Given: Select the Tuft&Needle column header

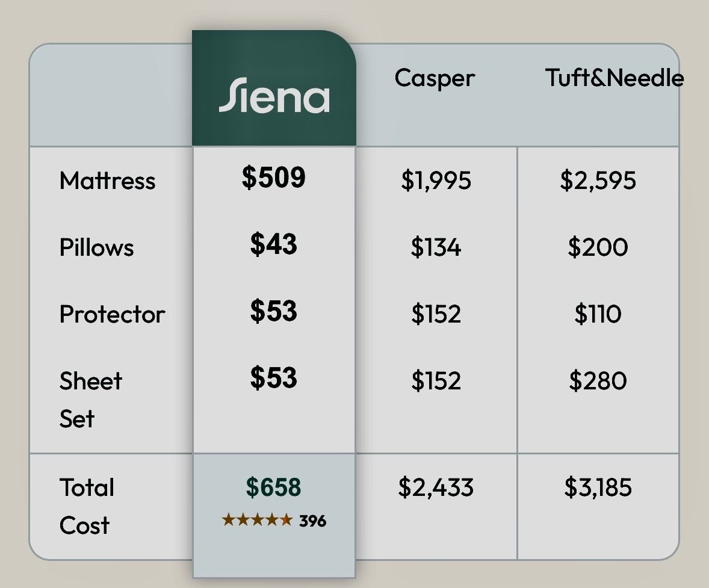Looking at the screenshot, I should tap(614, 78).
